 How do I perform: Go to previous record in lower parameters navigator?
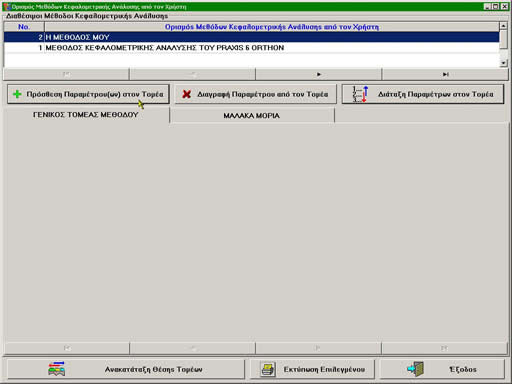(193, 348)
